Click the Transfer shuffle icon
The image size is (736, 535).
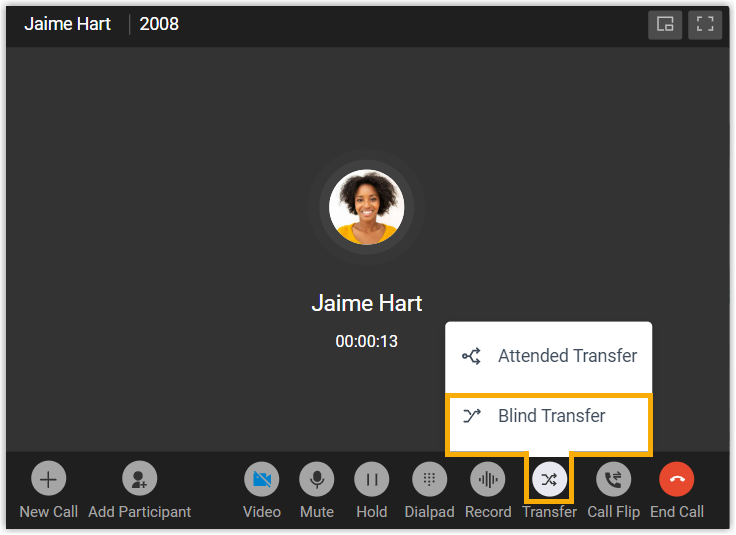pyautogui.click(x=549, y=479)
